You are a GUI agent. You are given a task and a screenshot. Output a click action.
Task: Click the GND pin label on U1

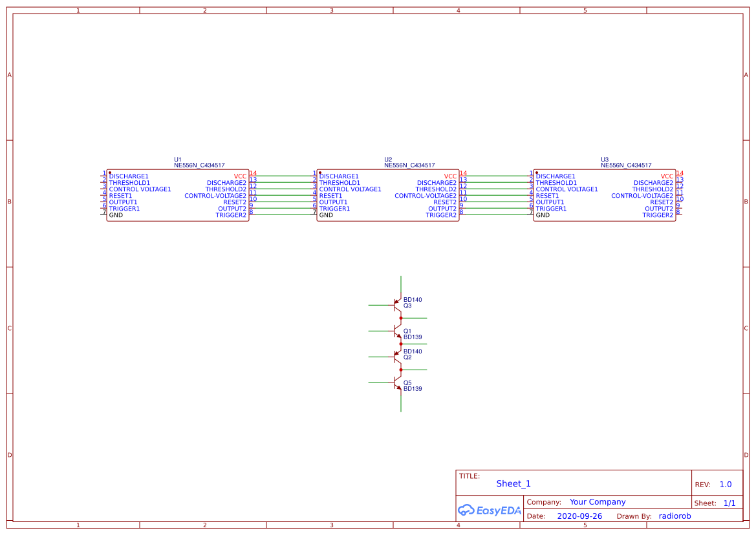[x=116, y=215]
